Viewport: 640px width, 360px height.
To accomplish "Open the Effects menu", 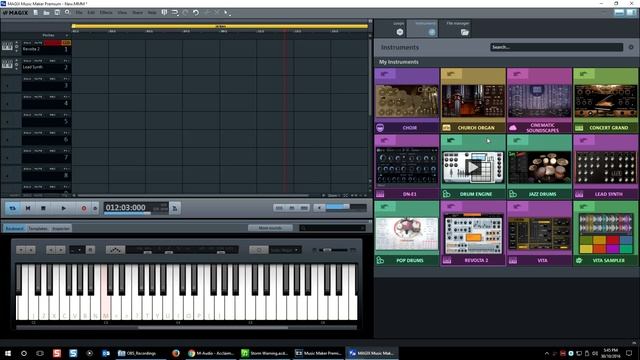I will tap(106, 13).
